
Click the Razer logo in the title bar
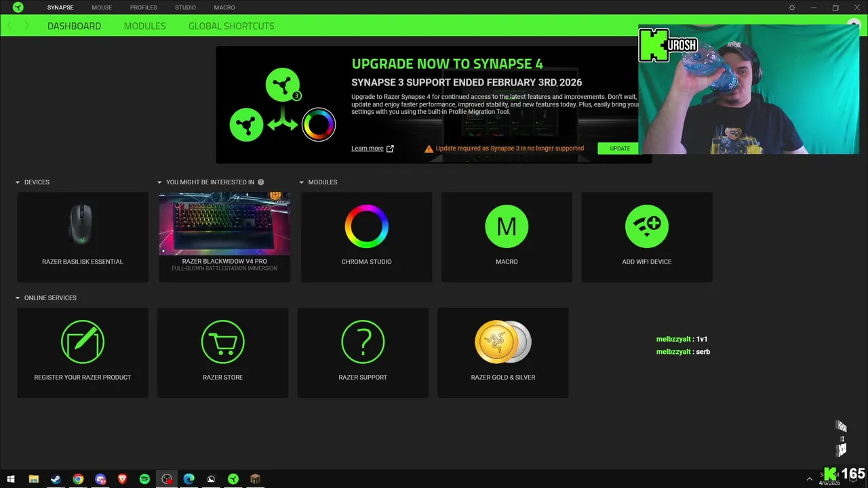coord(18,7)
